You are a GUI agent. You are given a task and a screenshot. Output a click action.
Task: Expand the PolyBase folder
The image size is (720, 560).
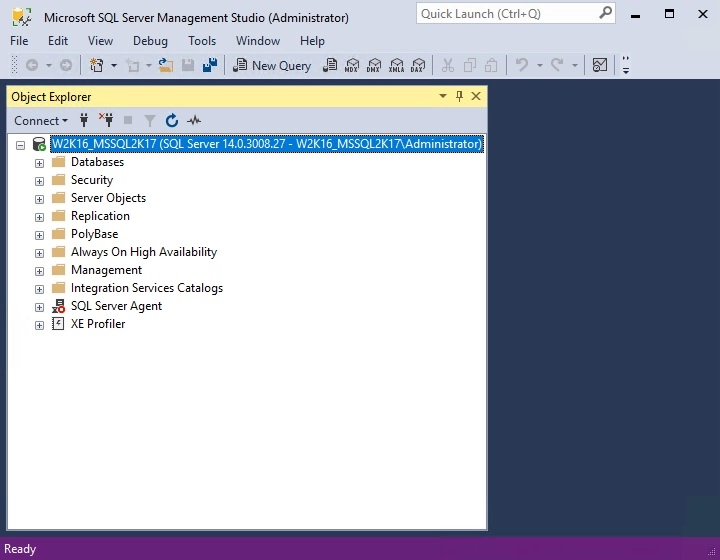tap(39, 235)
